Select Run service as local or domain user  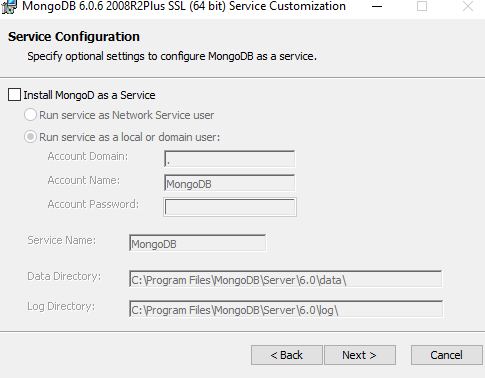coord(30,137)
